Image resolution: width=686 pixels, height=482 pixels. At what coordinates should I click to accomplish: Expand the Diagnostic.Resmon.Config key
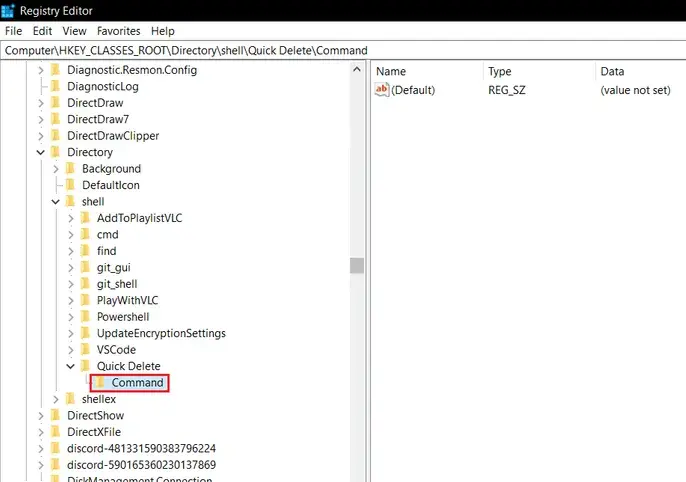pos(41,70)
